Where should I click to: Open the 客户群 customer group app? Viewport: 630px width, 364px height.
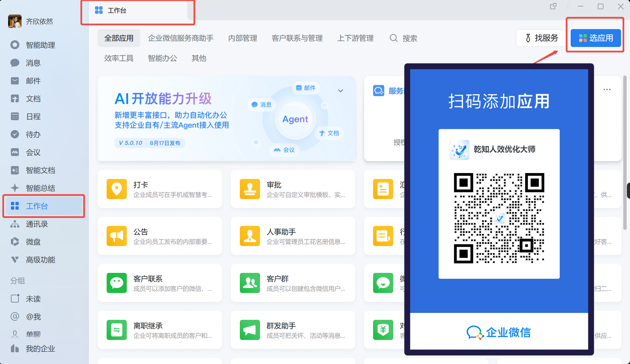tap(293, 283)
